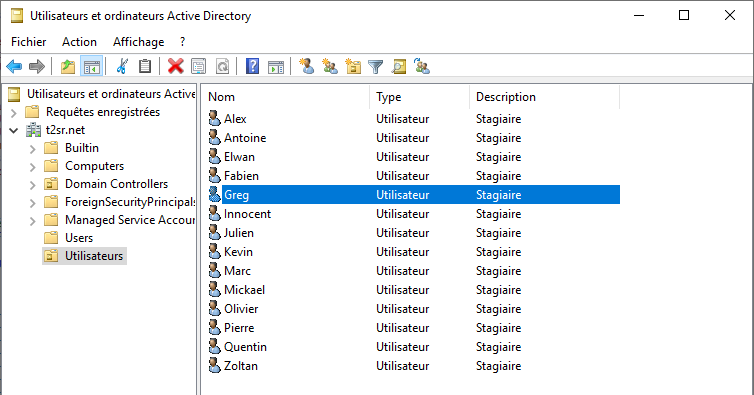Open the Fichier menu
Image resolution: width=754 pixels, height=395 pixels.
(x=29, y=42)
